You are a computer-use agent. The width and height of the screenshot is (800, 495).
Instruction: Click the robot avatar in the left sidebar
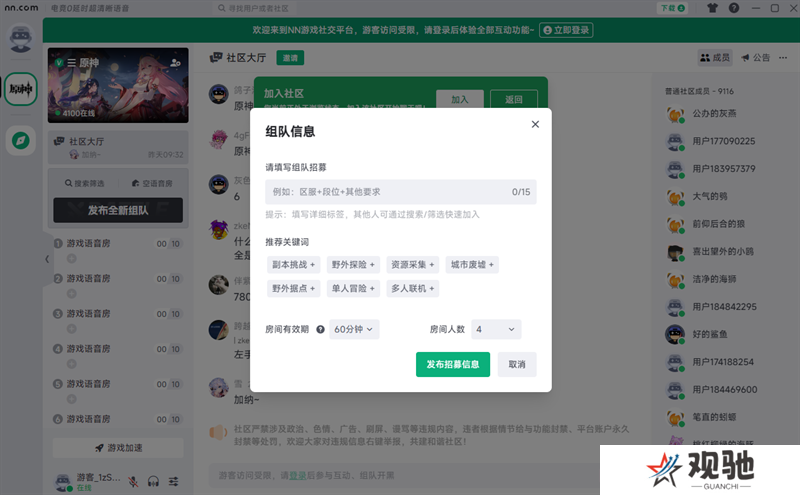(20, 38)
